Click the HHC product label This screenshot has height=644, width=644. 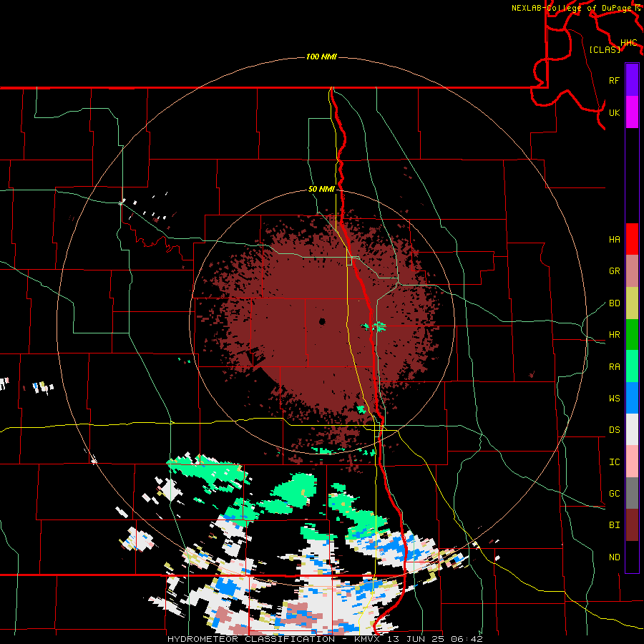[x=629, y=43]
